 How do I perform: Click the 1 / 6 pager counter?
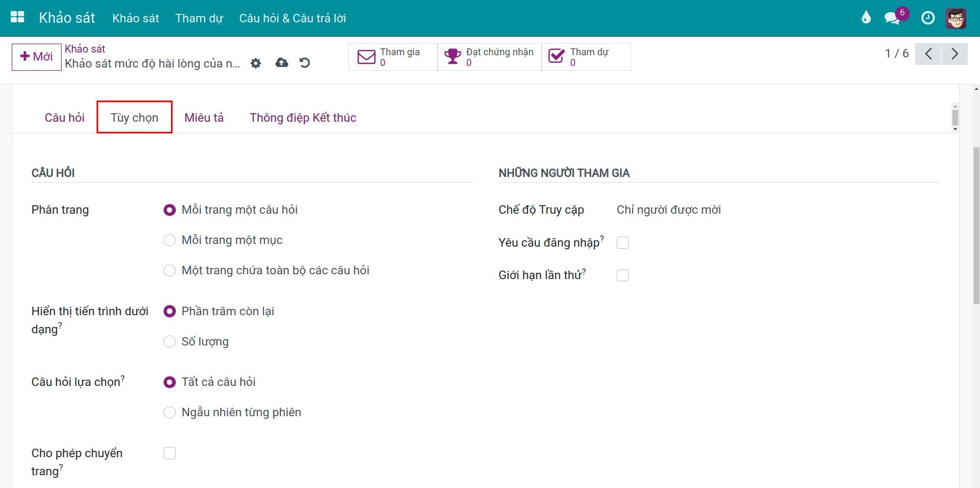click(897, 54)
